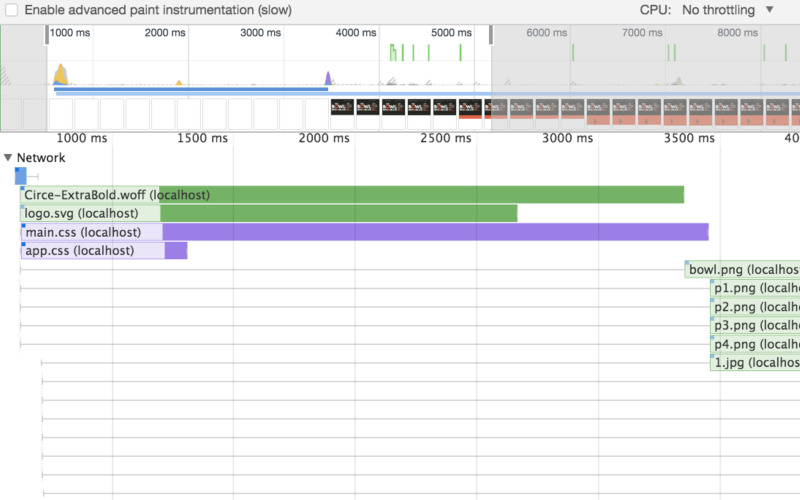Click the yellow scripting peak in overview
Screen dimensions: 800x500
pos(61,74)
